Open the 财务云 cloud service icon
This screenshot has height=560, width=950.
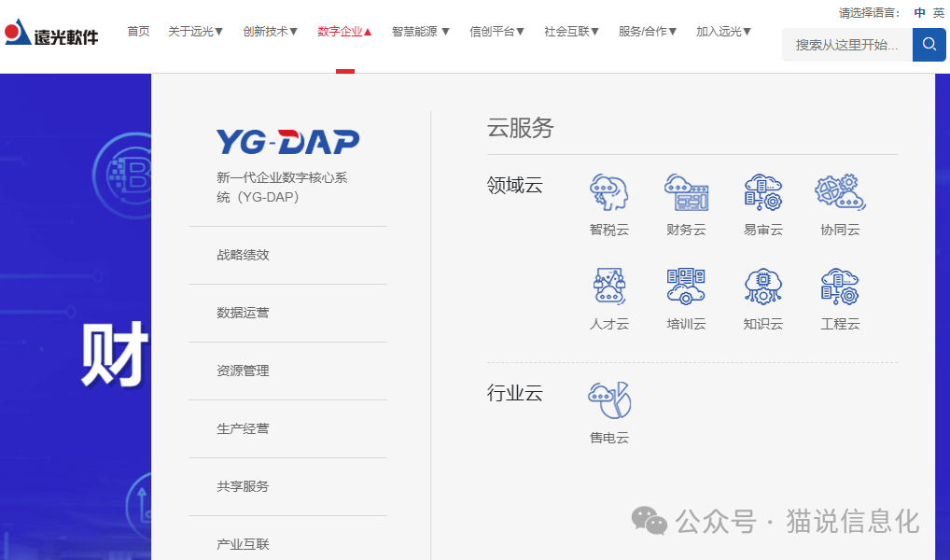tap(686, 193)
